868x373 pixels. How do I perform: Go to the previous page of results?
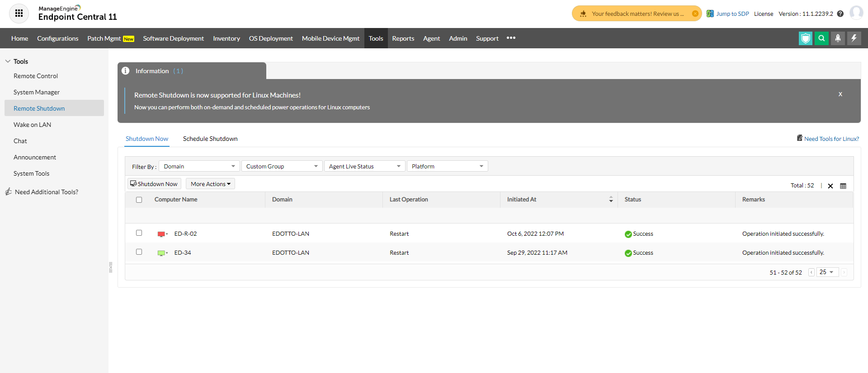pyautogui.click(x=811, y=272)
